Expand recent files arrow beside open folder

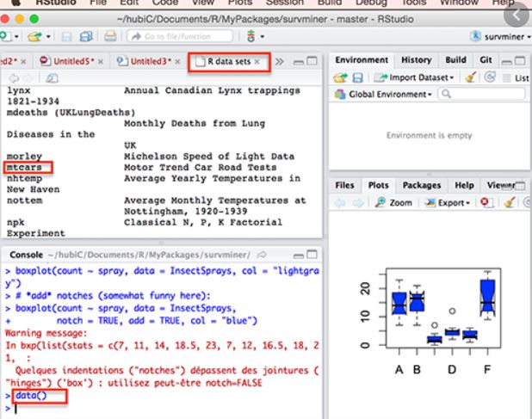48,36
